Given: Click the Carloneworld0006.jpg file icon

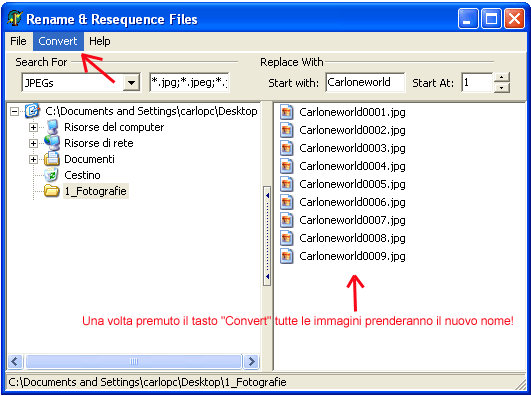Looking at the screenshot, I should [x=286, y=202].
